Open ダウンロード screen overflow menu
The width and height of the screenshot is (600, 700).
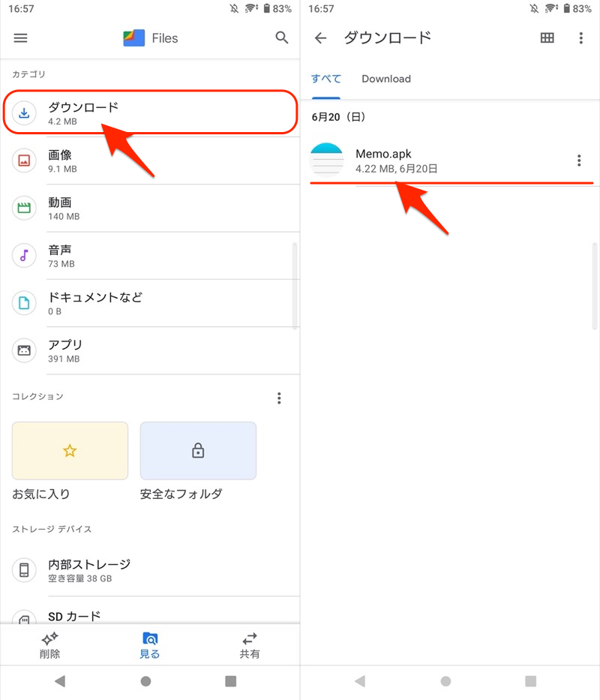580,38
